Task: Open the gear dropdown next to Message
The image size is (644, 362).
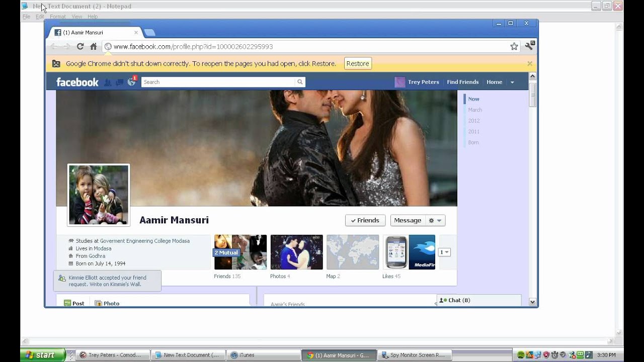Action: click(x=435, y=220)
